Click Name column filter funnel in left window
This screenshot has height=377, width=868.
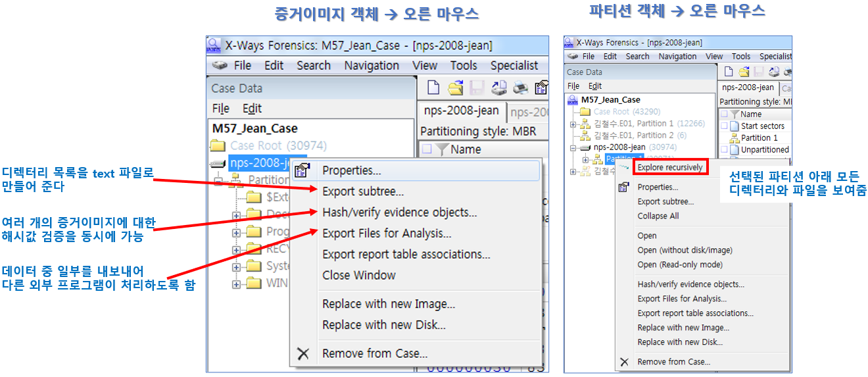coord(441,149)
